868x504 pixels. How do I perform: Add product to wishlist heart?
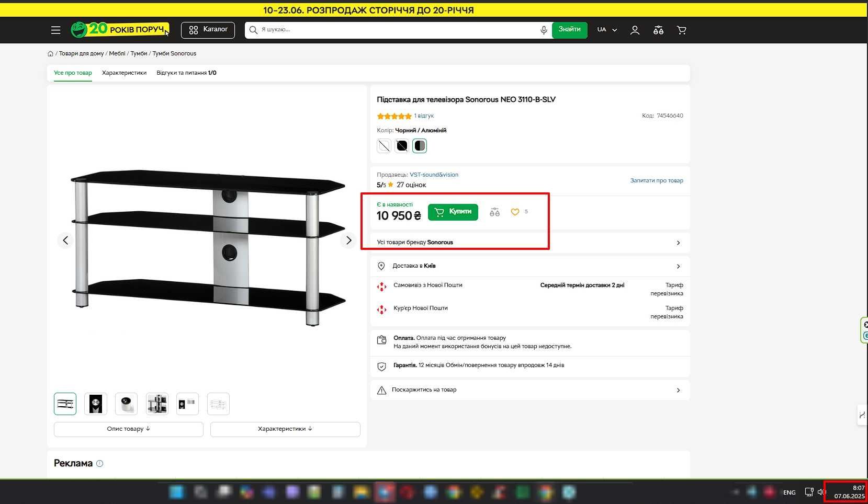coord(515,212)
